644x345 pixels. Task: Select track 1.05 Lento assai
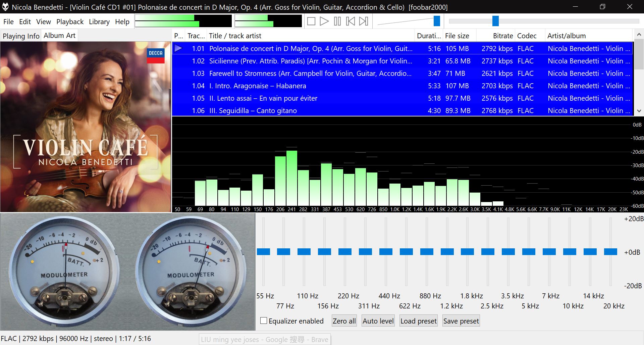tap(402, 98)
